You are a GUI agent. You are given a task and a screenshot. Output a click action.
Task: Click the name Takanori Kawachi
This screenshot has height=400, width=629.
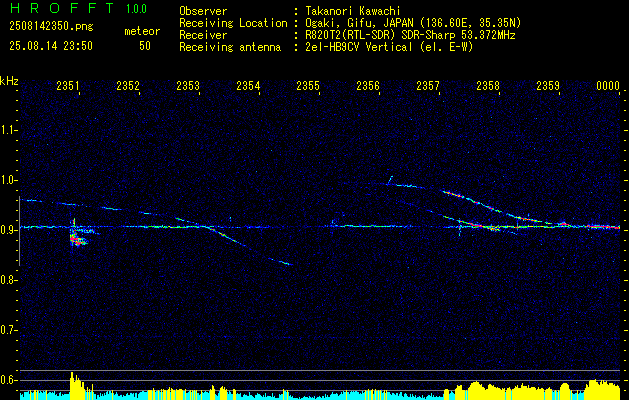pyautogui.click(x=353, y=11)
